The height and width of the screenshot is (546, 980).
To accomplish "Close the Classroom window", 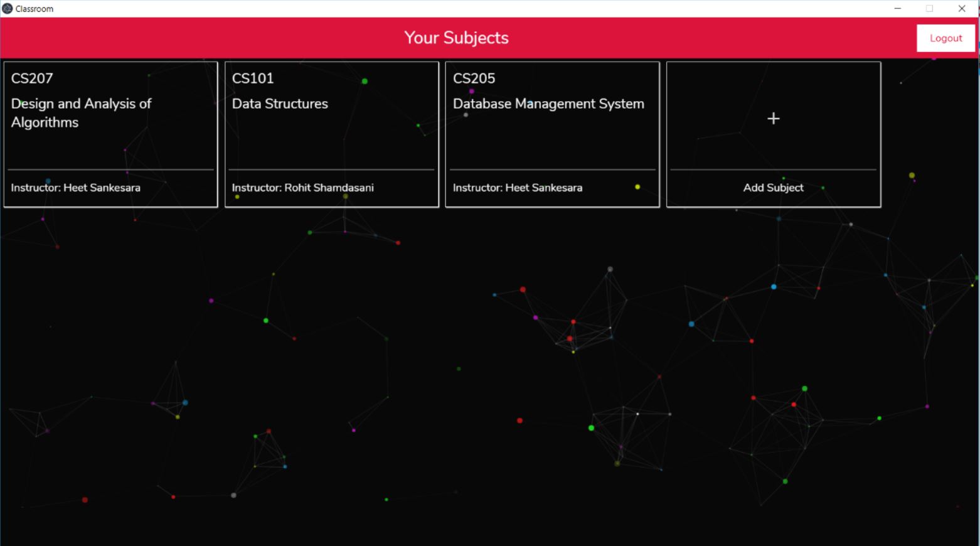I will click(962, 9).
